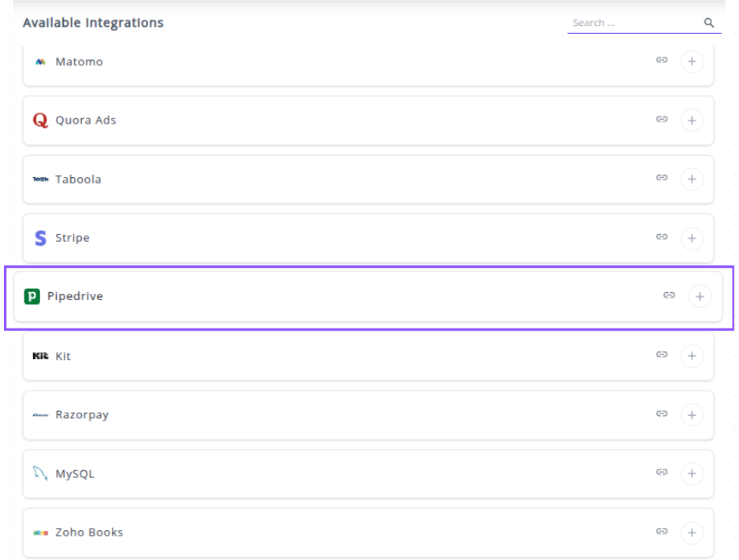Click the plus icon for Kit

pyautogui.click(x=692, y=356)
